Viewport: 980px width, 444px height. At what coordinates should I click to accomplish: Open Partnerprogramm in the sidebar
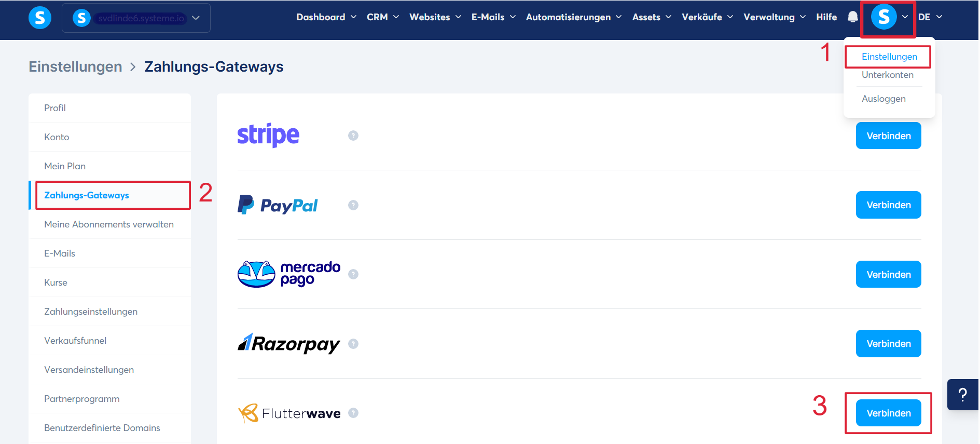(x=110, y=399)
